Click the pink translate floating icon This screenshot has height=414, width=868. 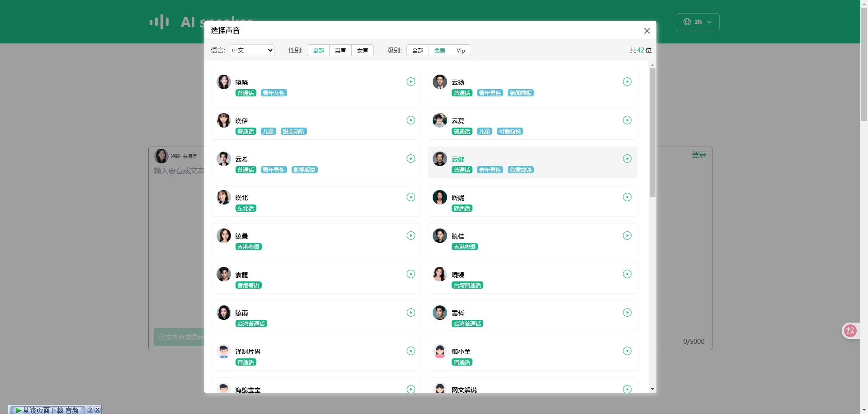point(850,331)
